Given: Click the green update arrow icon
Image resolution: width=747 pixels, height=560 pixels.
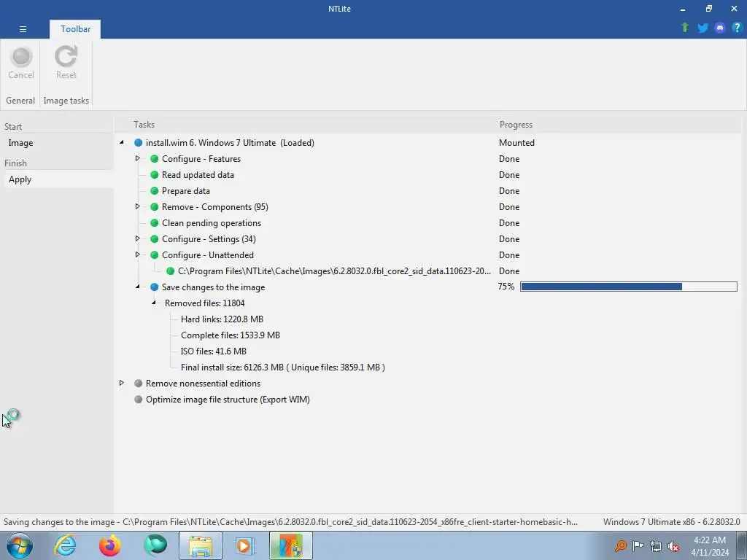Looking at the screenshot, I should [x=685, y=28].
